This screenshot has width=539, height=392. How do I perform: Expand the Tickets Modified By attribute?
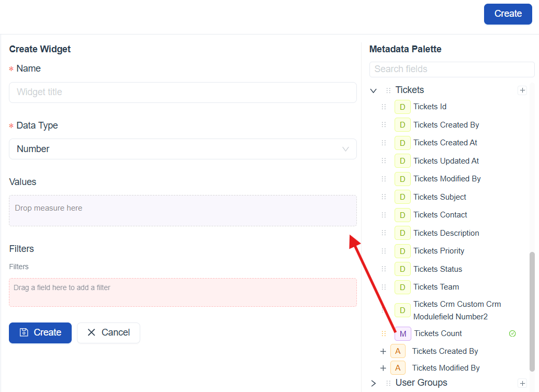[383, 368]
